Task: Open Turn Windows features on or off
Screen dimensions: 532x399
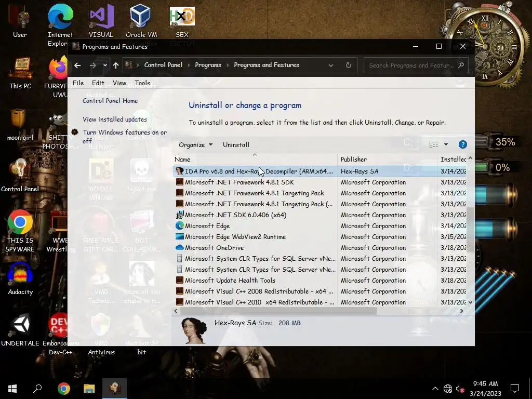Action: click(x=125, y=137)
